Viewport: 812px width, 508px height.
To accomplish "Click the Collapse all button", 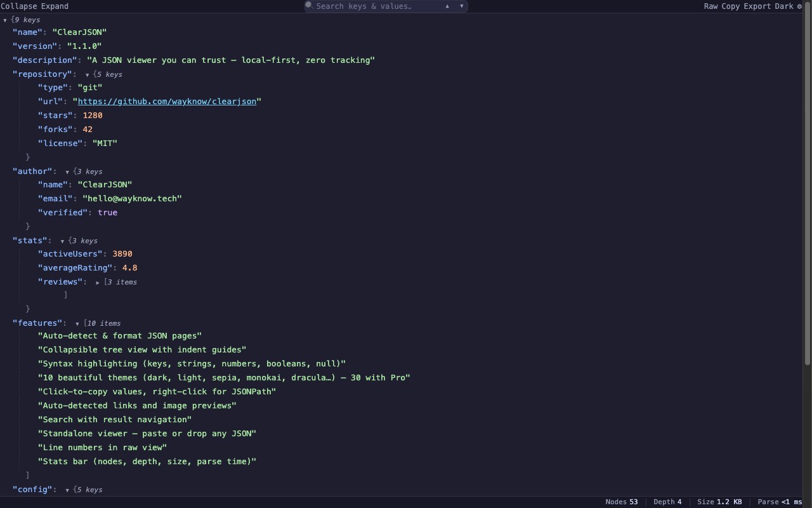I will point(18,6).
